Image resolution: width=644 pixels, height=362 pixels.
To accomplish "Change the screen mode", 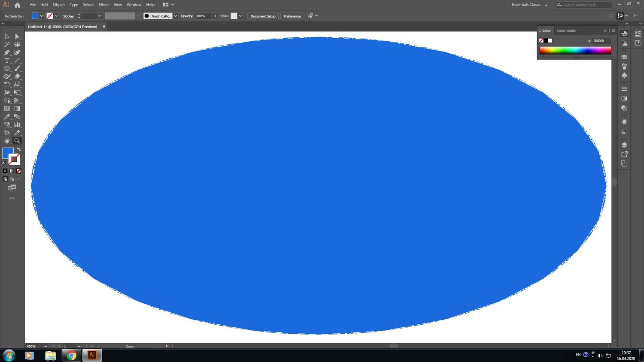I will [x=12, y=187].
